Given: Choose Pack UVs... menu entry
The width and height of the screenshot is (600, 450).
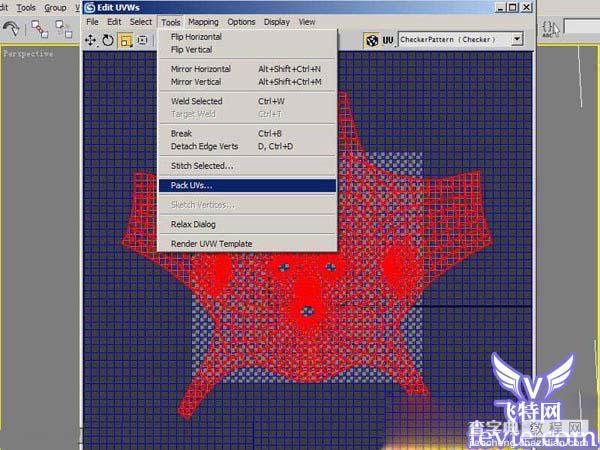Looking at the screenshot, I should pyautogui.click(x=247, y=186).
